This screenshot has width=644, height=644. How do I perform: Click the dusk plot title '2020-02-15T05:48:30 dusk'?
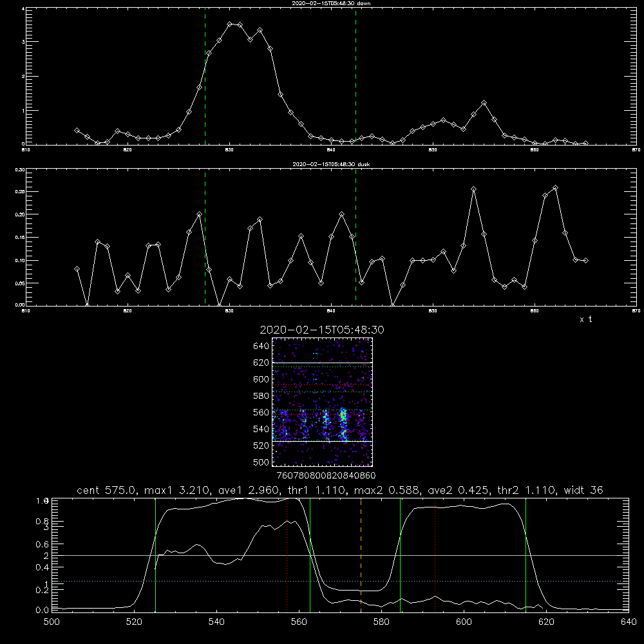[331, 164]
